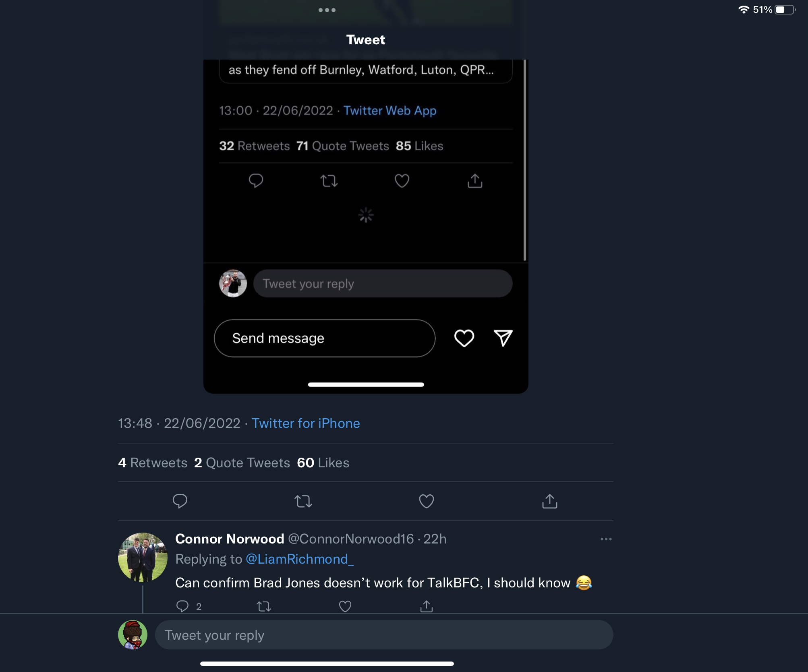Open the @LiamRichmond_ profile mention
This screenshot has width=808, height=672.
coord(299,559)
